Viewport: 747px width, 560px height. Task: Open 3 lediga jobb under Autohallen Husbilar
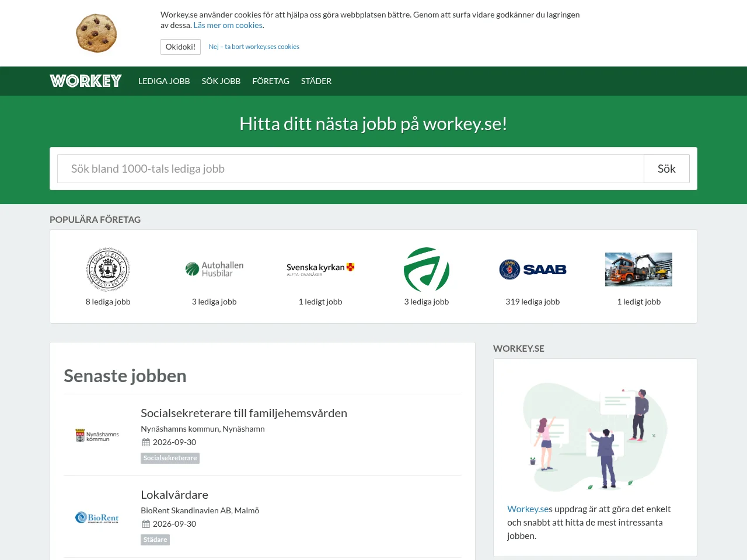pos(214,302)
